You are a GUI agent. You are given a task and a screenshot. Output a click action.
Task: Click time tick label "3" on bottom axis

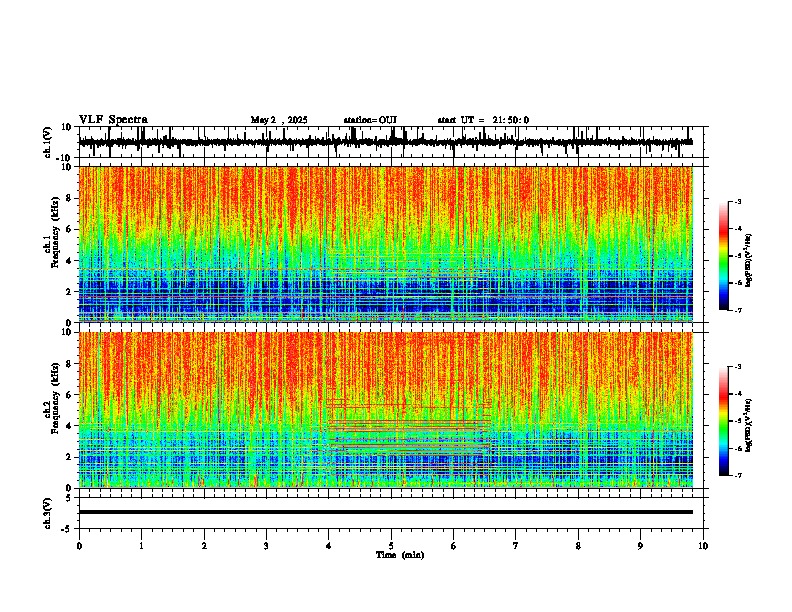point(267,546)
